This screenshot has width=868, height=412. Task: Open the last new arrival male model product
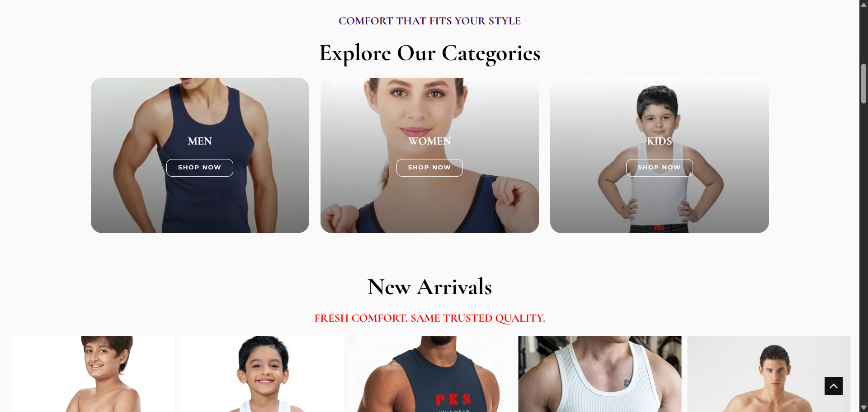point(769,374)
